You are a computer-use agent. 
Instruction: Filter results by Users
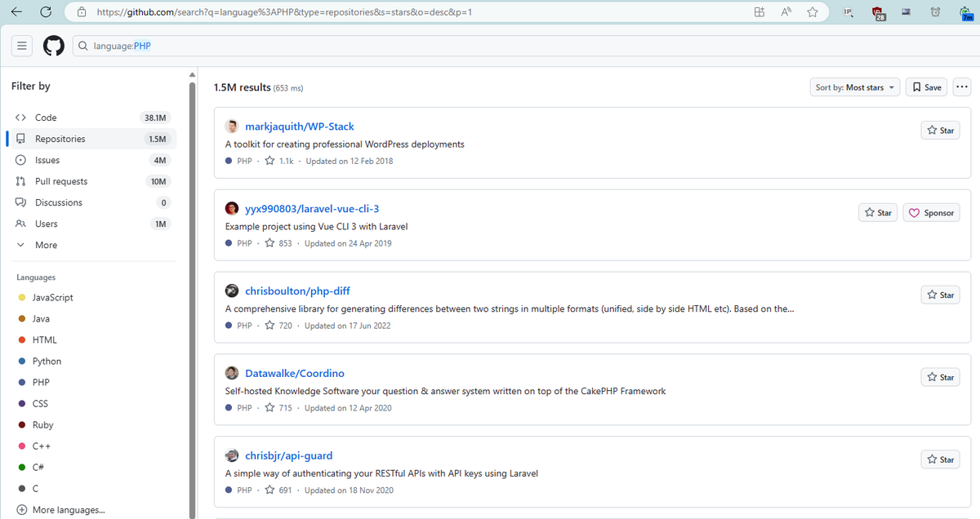click(91, 224)
